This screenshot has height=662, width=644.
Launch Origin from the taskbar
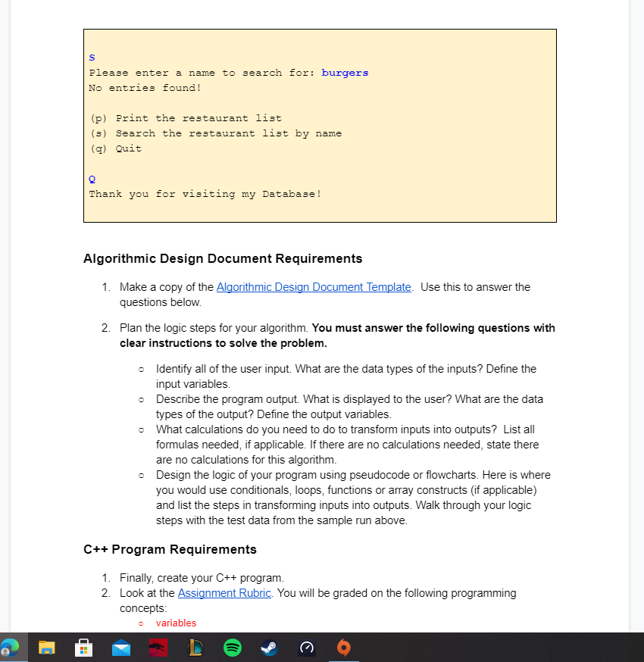(343, 648)
